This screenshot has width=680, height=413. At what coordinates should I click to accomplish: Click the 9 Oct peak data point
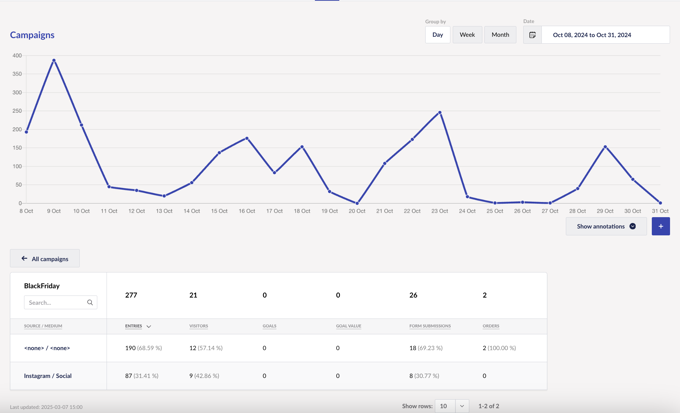54,60
